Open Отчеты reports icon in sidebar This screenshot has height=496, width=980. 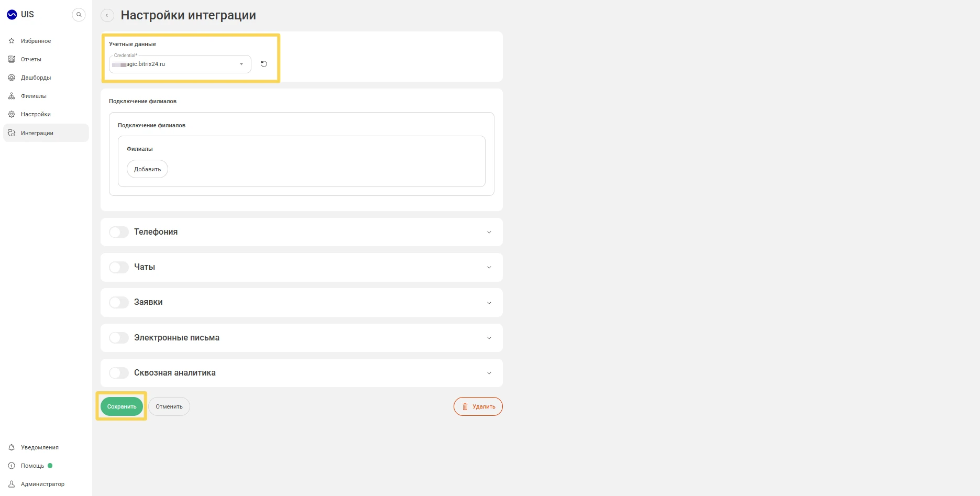tap(12, 59)
